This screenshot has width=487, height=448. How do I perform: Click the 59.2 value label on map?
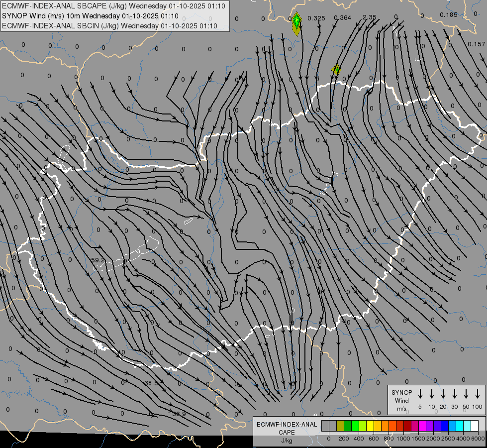[x=98, y=260]
